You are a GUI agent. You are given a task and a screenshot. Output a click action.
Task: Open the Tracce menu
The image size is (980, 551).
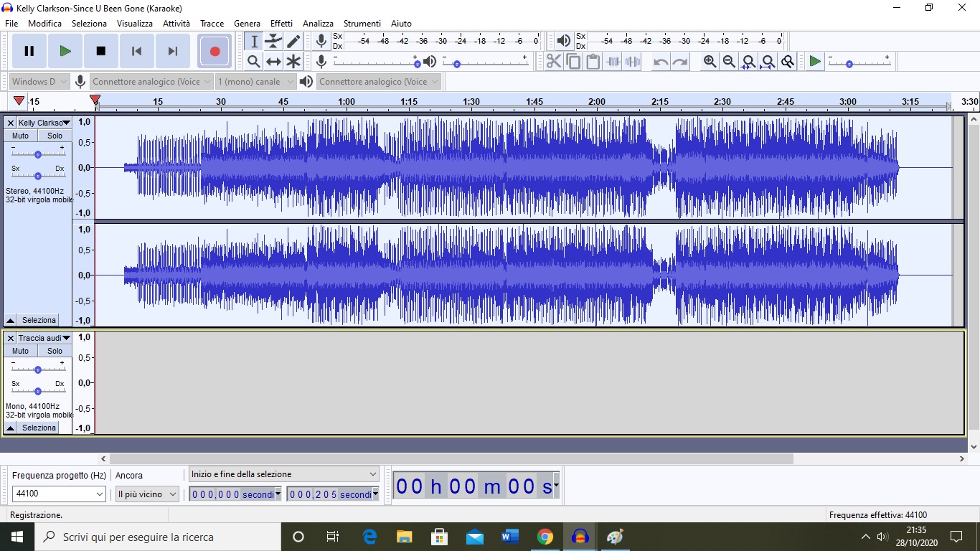[212, 24]
